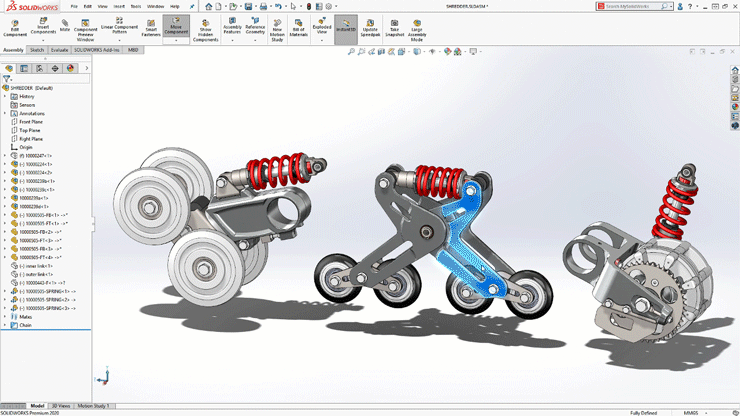Select the Motion Study 1 tab
This screenshot has width=740, height=416.
(x=93, y=406)
